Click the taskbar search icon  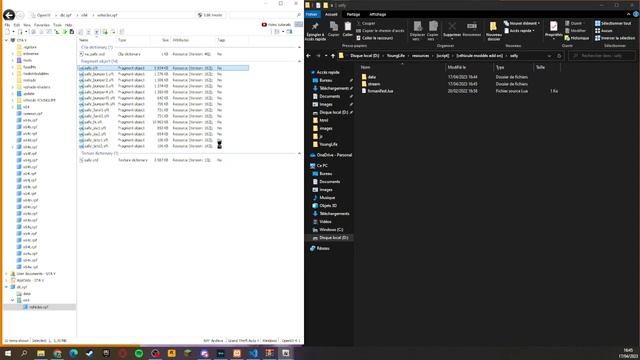pyautogui.click(x=24, y=353)
